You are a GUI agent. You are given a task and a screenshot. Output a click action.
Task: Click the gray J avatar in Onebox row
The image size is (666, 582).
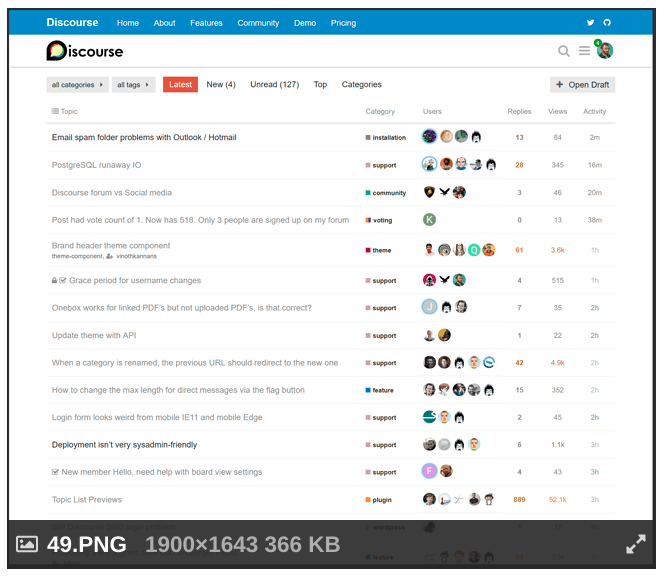coord(429,307)
